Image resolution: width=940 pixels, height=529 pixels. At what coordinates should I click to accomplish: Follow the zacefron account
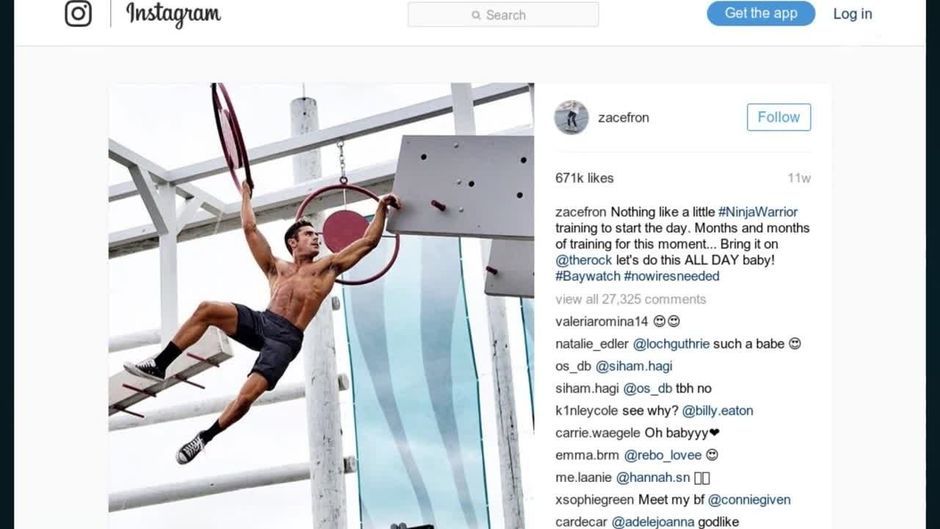(x=779, y=117)
